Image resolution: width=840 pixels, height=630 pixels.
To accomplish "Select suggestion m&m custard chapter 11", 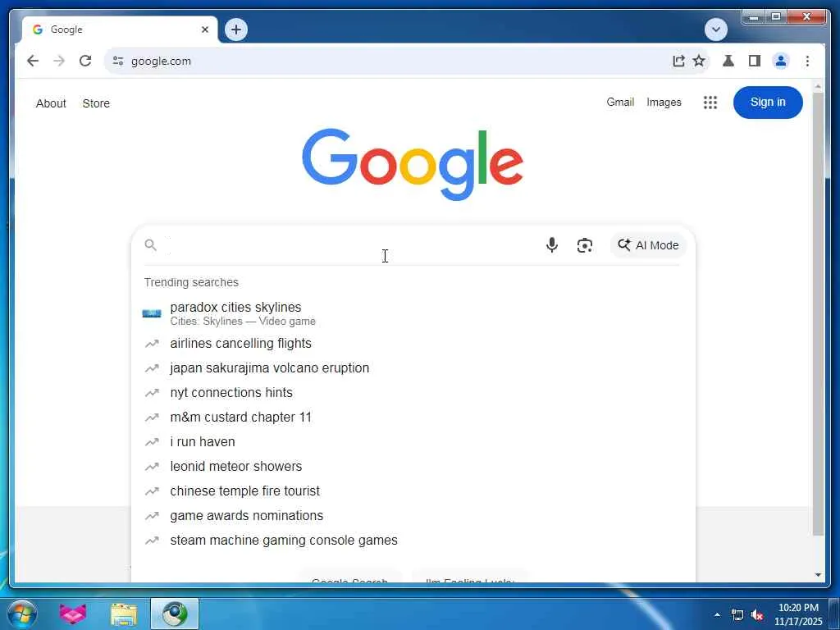I will 413,418.
